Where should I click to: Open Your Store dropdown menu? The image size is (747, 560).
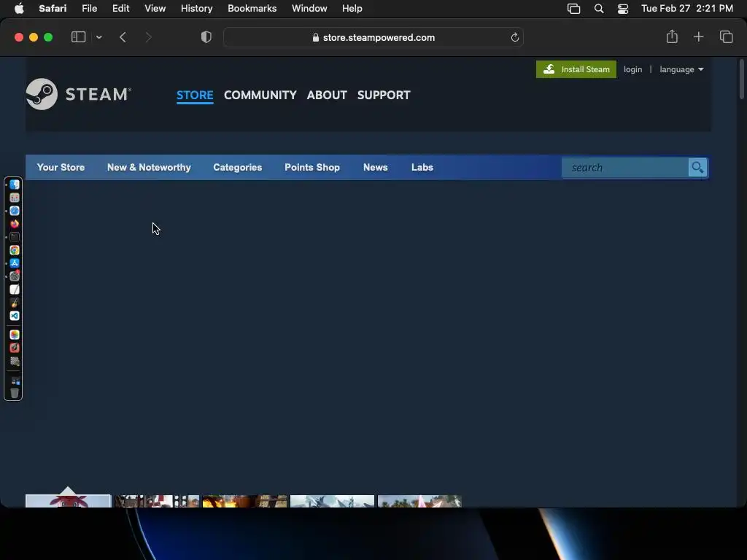tap(61, 167)
